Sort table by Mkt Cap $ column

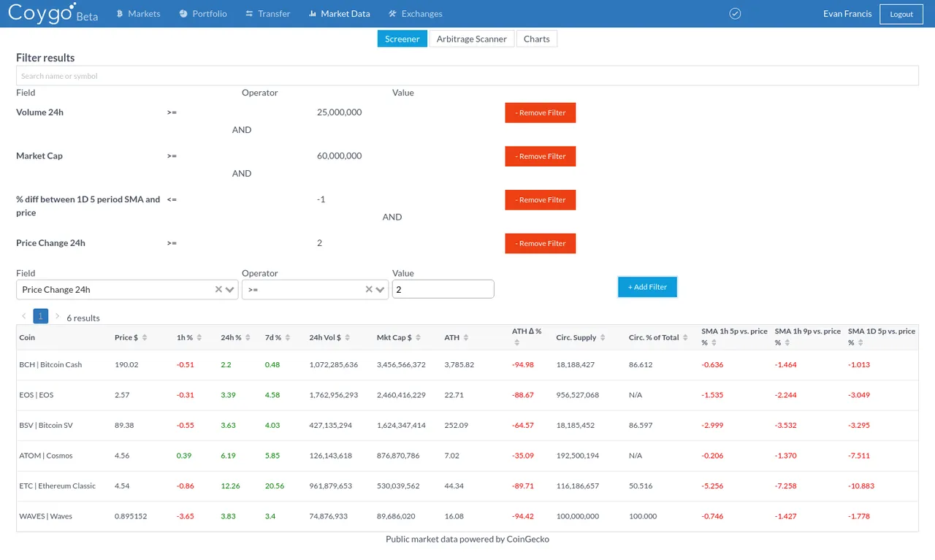[x=418, y=337]
